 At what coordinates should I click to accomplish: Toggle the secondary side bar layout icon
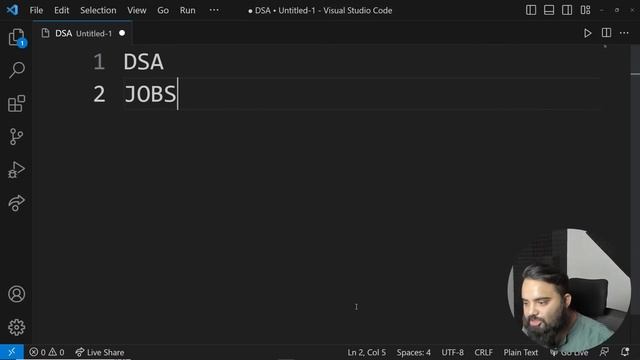[567, 10]
